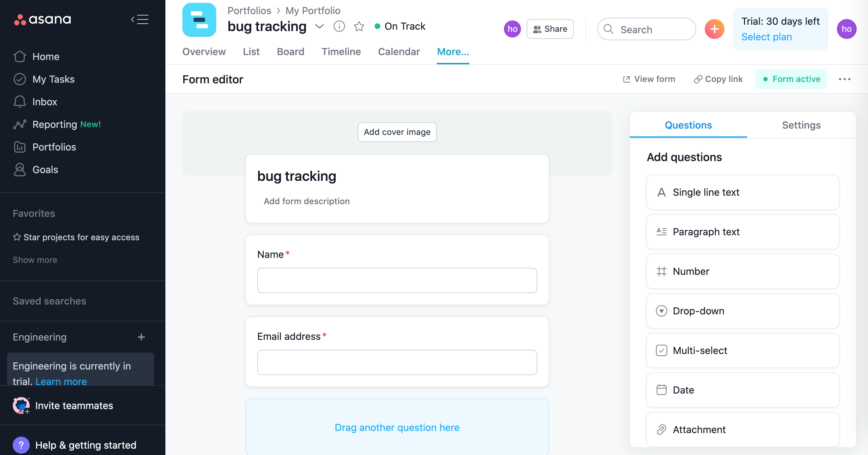The image size is (868, 455).
Task: Click the Add cover image button
Action: 397,132
